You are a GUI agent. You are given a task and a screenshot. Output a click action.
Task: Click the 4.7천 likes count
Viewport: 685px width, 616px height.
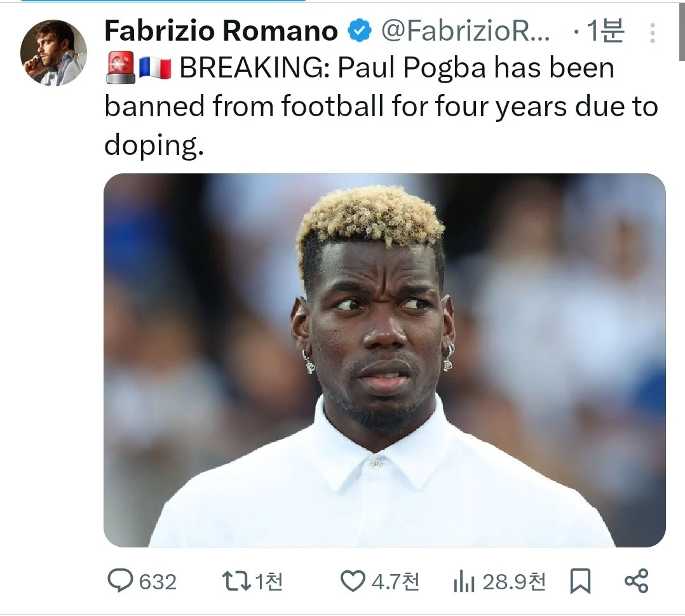pyautogui.click(x=395, y=582)
